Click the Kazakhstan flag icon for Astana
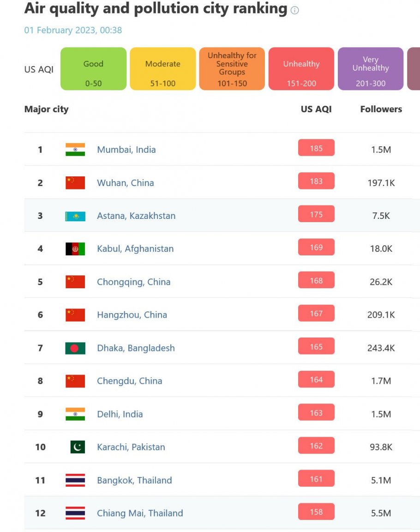 (x=75, y=216)
